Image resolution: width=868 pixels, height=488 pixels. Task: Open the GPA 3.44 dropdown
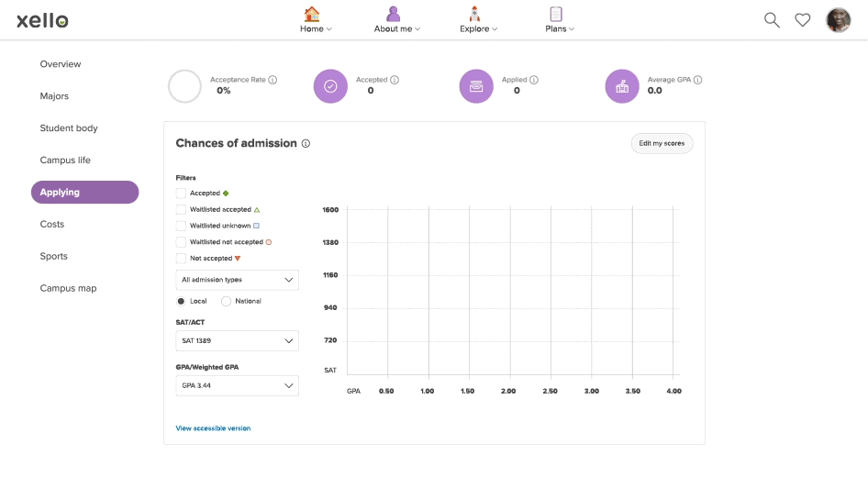pos(237,386)
